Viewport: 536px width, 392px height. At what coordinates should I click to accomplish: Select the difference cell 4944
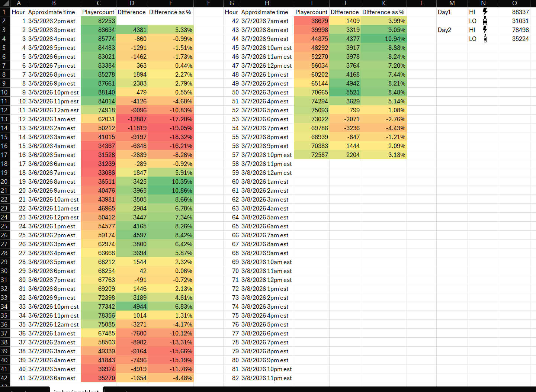[132, 306]
